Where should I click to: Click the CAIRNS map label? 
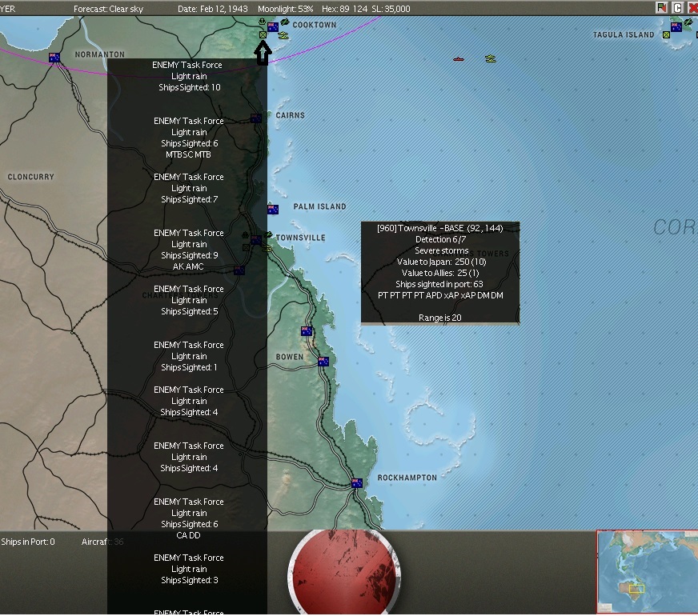click(291, 115)
